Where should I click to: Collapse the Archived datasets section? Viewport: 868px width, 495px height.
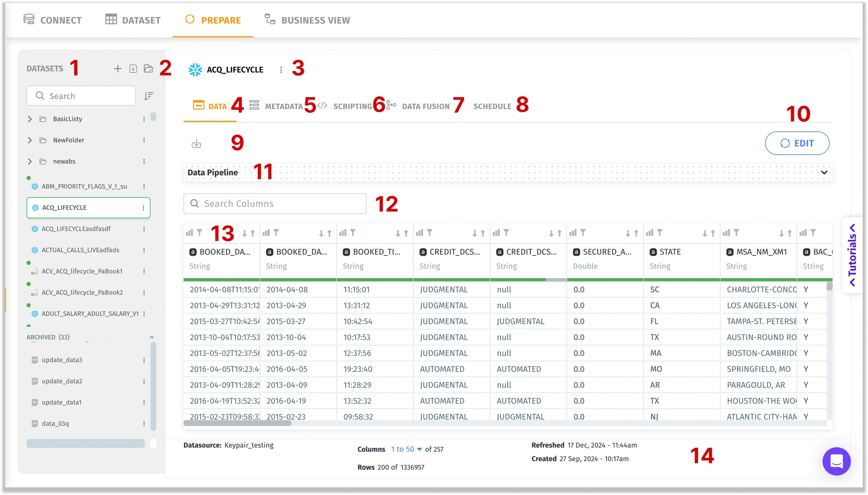click(151, 337)
